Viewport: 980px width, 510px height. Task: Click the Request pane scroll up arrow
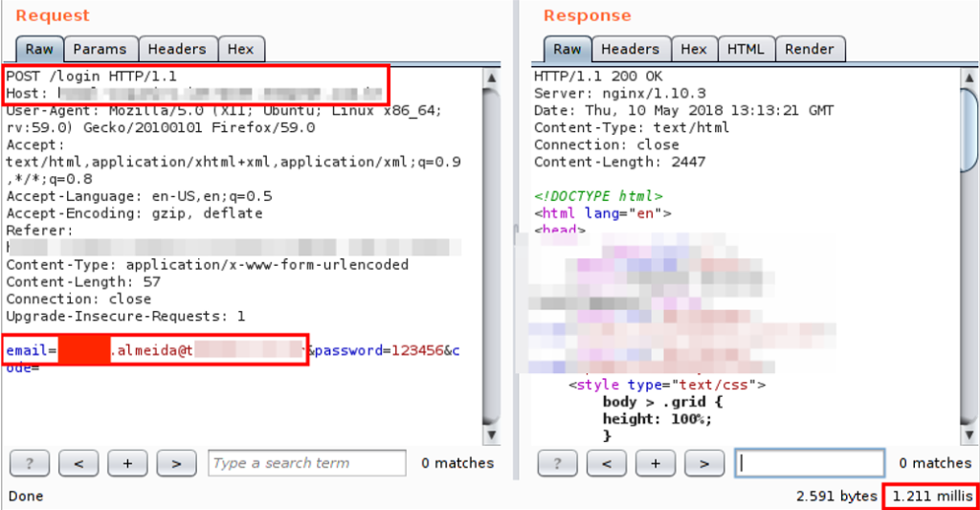(492, 77)
